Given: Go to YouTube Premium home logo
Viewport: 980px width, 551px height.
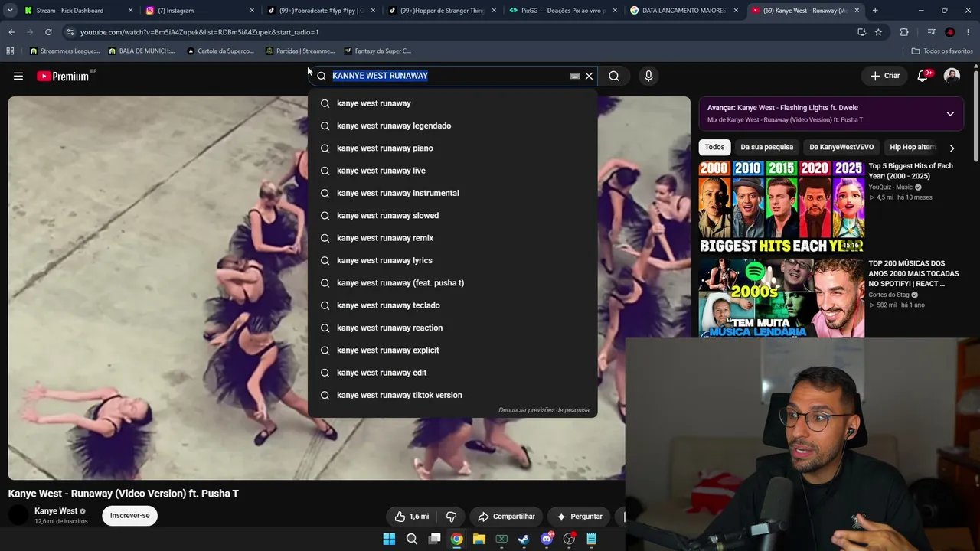Looking at the screenshot, I should (63, 76).
